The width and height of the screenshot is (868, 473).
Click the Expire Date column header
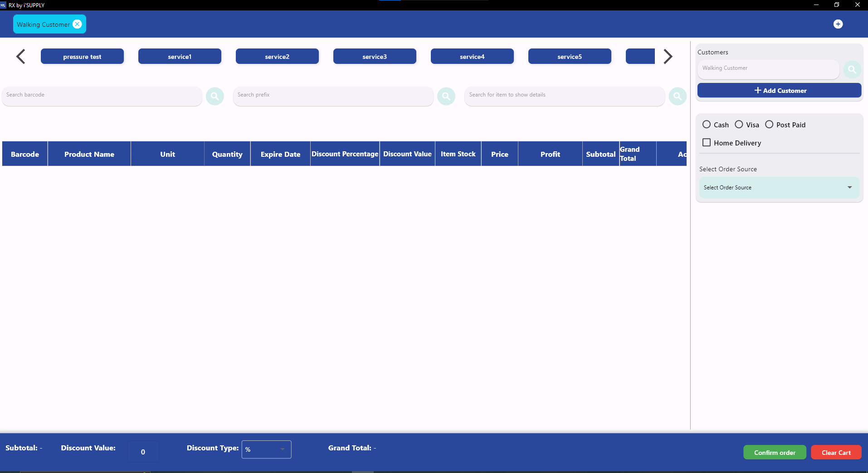coord(280,154)
